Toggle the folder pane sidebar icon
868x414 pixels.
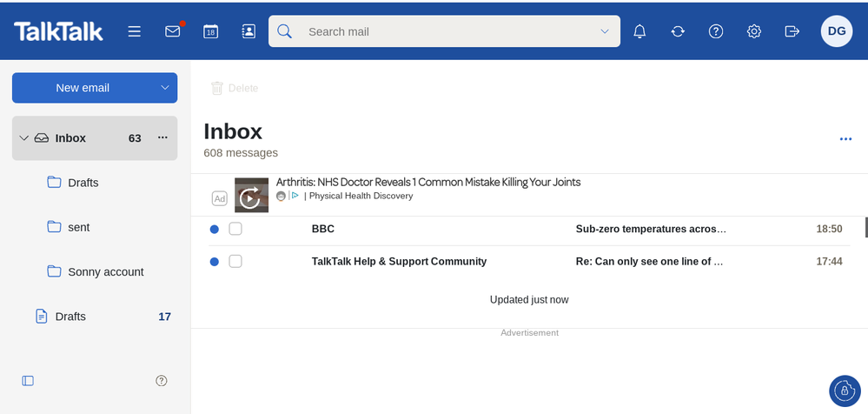tap(28, 380)
